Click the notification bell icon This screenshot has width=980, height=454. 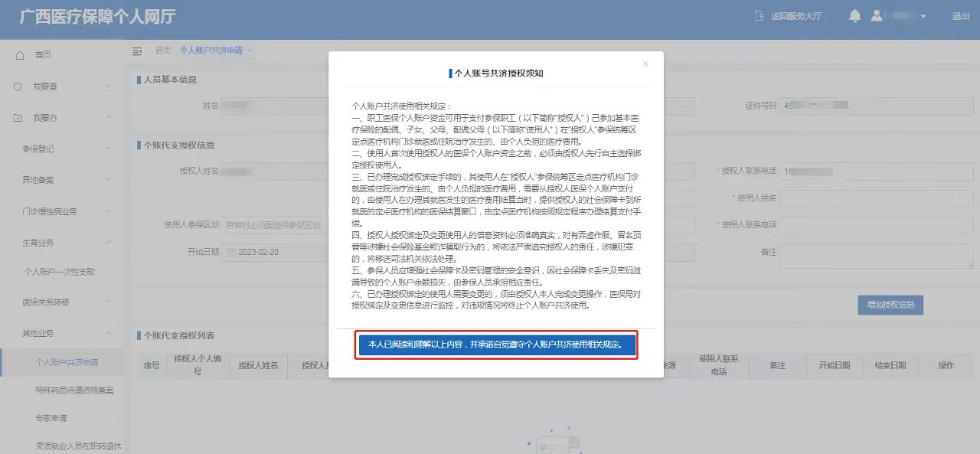point(855,16)
